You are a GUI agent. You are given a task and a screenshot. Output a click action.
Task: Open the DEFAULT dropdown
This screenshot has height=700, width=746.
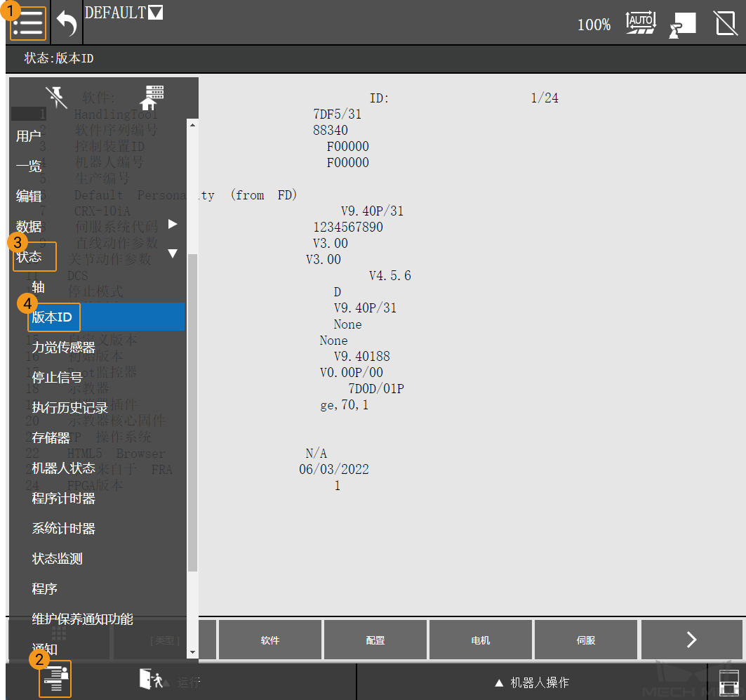coord(155,13)
